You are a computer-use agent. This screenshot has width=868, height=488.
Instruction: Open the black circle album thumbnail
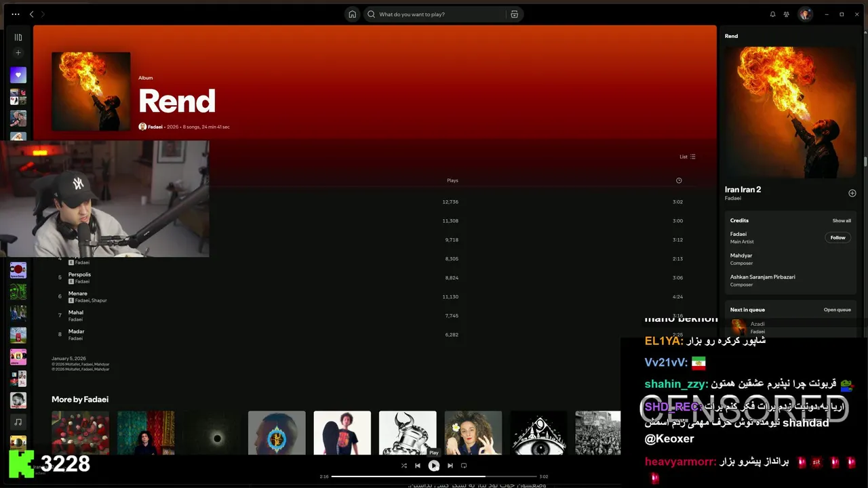[x=211, y=432]
